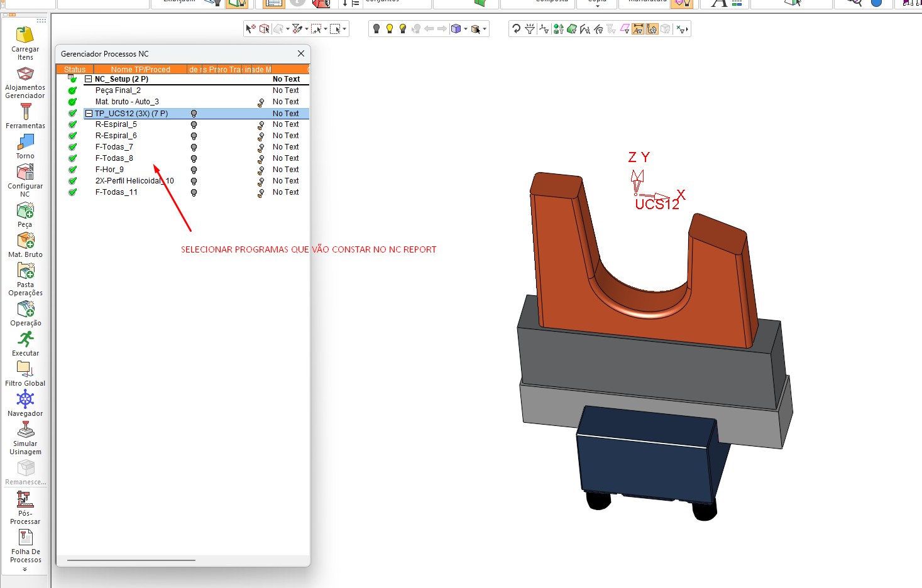Screen dimensions: 922x588
Task: Toggle bulb visibility for F-Hor_9
Action: pos(194,170)
